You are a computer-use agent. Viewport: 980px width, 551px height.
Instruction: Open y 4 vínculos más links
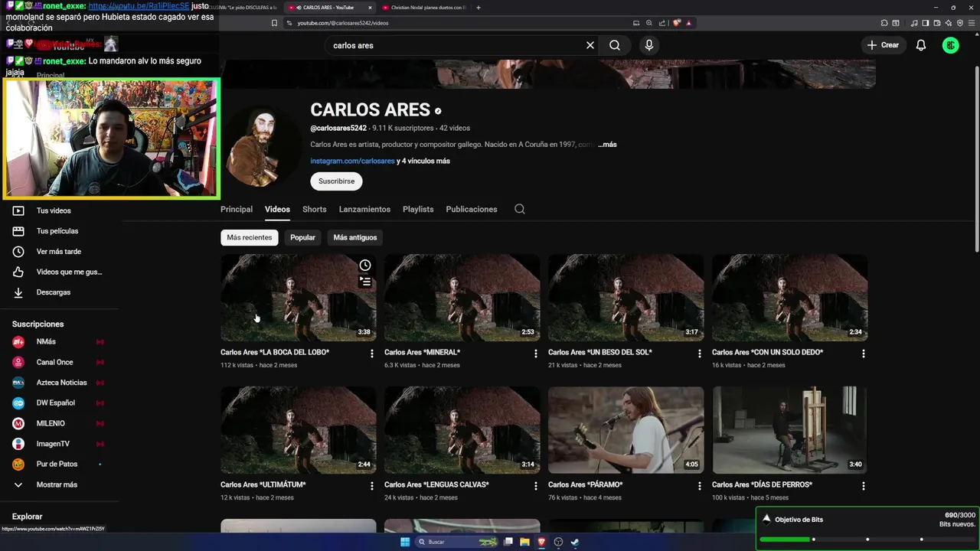[x=423, y=161]
